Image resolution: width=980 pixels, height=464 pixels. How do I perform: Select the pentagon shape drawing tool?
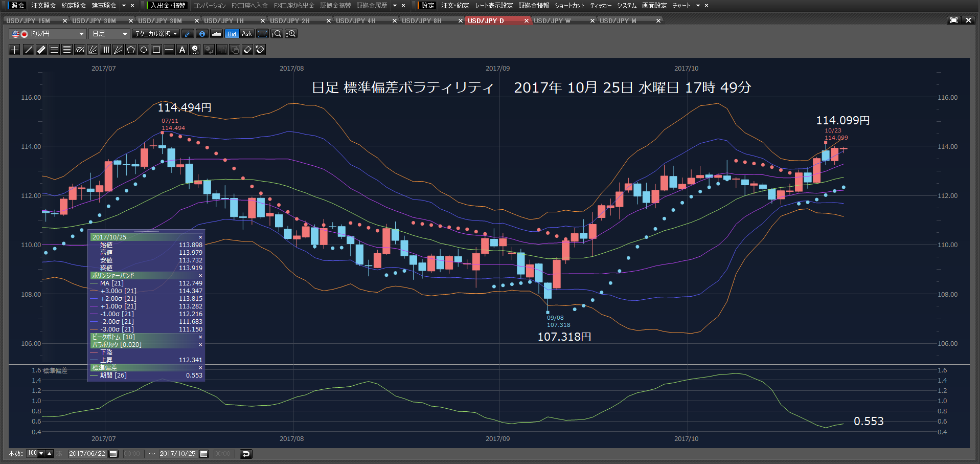coord(131,50)
